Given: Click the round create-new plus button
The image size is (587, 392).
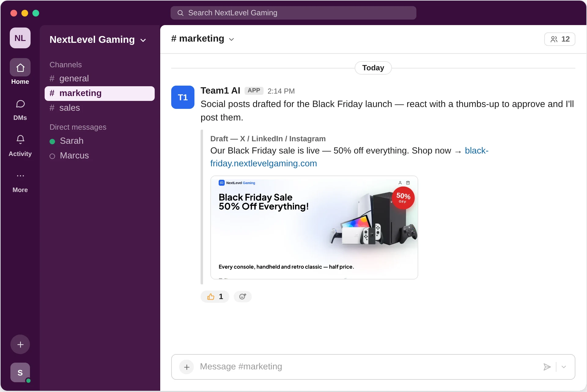Looking at the screenshot, I should click(x=20, y=345).
